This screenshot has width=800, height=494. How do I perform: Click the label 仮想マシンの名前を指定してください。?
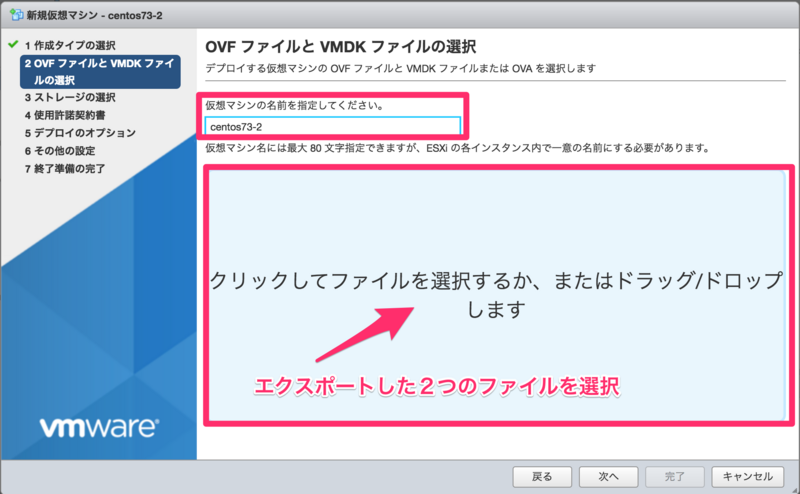[x=295, y=106]
